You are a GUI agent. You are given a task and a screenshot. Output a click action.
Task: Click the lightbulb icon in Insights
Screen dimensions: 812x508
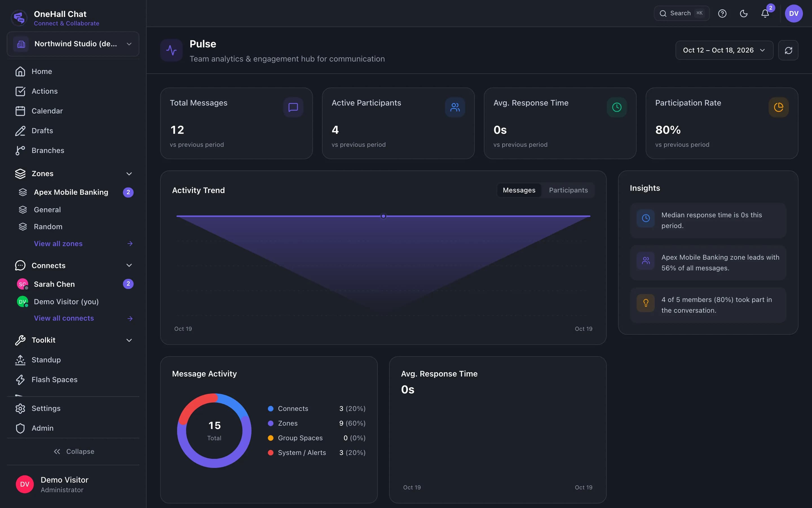646,303
